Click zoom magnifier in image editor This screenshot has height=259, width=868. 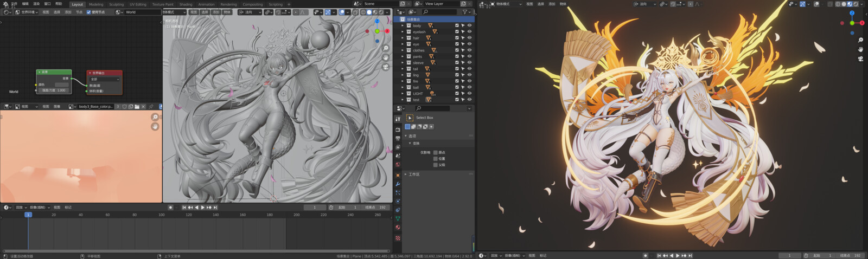(x=155, y=117)
